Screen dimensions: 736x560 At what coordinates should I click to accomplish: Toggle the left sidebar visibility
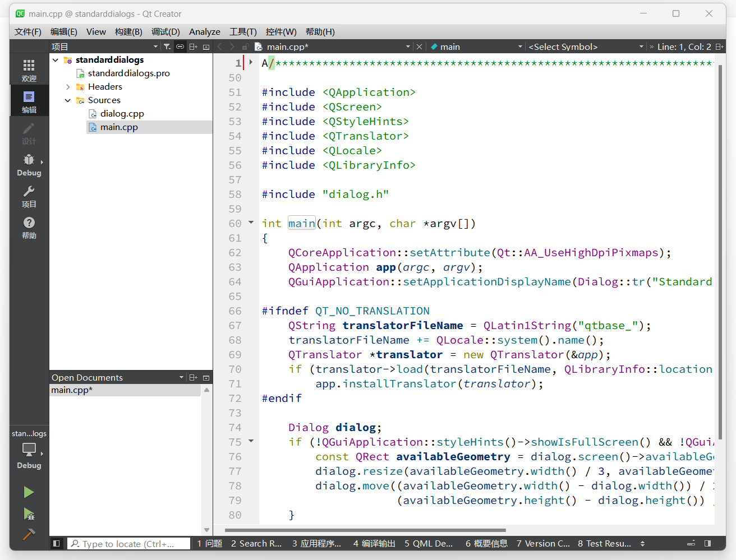56,543
